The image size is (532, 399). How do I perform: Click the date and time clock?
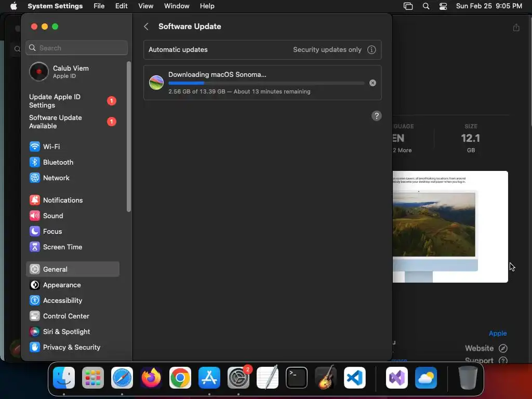pos(489,6)
